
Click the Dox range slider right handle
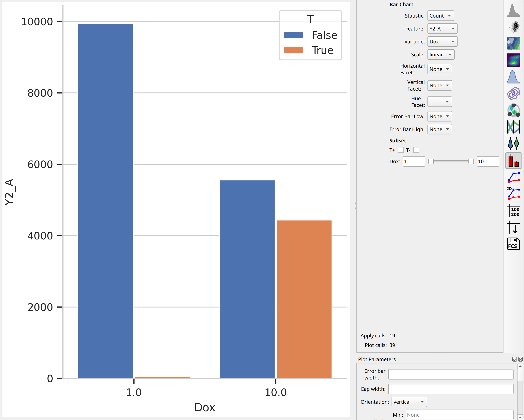(x=471, y=161)
